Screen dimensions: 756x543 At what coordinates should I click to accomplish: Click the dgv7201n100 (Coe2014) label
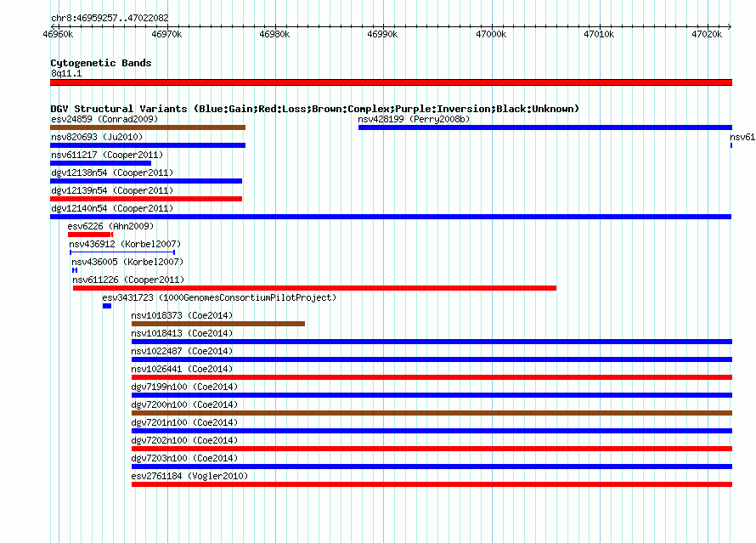coord(184,422)
